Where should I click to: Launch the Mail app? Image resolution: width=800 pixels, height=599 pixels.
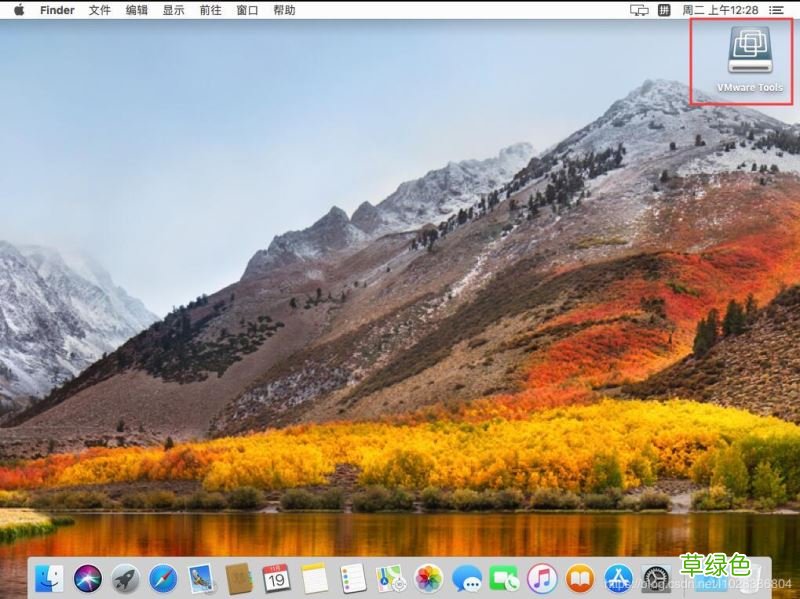coord(200,577)
